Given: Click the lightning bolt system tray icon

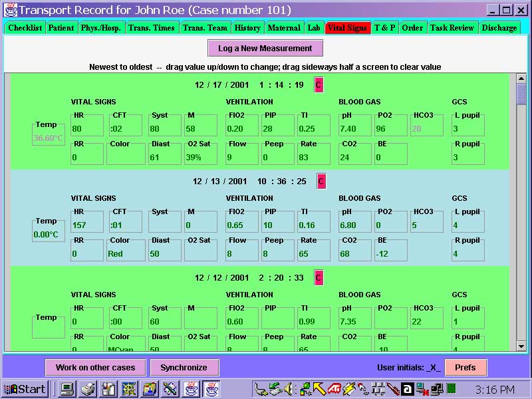Looking at the screenshot, I should 347,389.
